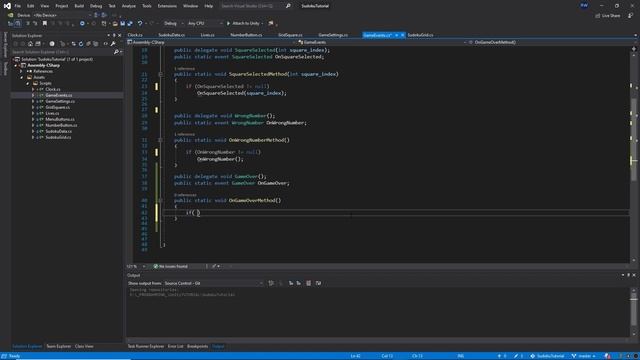This screenshot has height=360, width=640.
Task: Click the Live Share button
Action: point(607,16)
